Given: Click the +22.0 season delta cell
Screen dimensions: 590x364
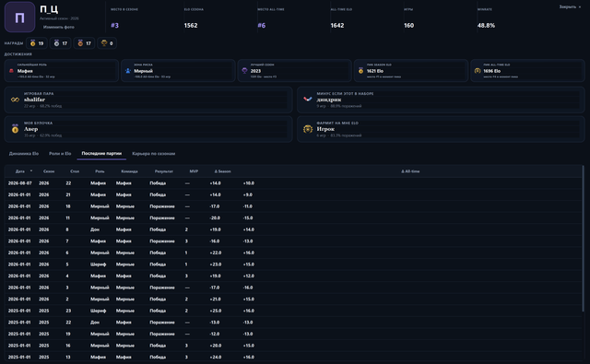Looking at the screenshot, I should pos(216,252).
